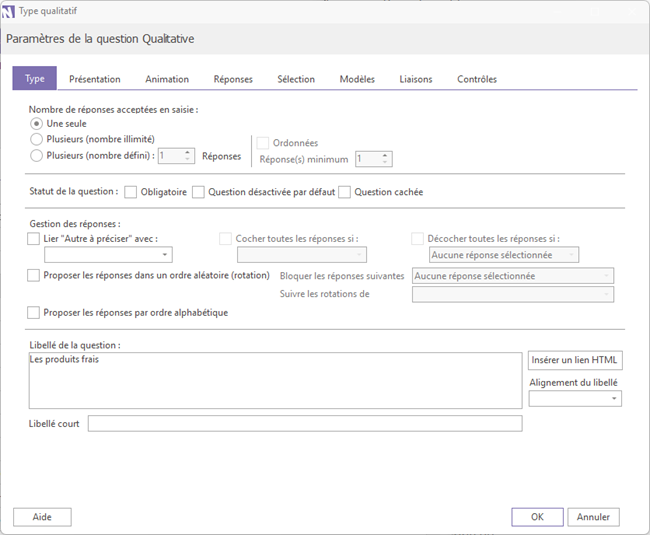Check 'Cocher toutes les réponses si'
Viewport: 650px width, 535px height.
(226, 239)
